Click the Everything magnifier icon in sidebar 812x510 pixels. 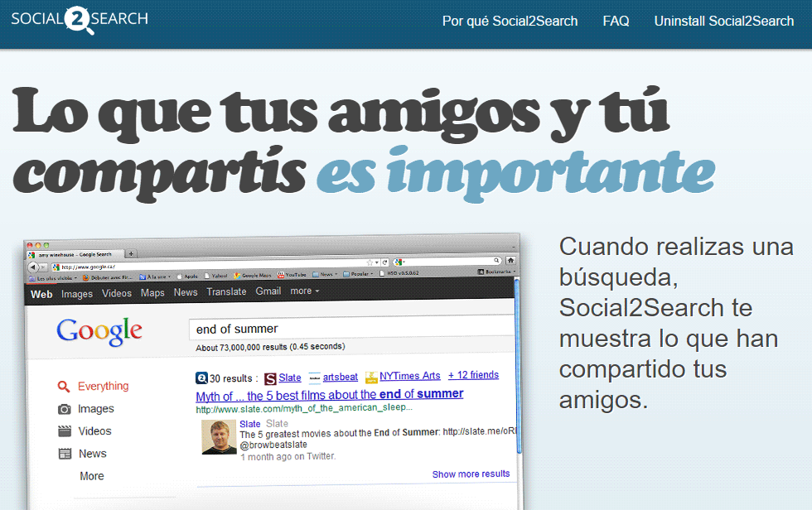pyautogui.click(x=63, y=387)
